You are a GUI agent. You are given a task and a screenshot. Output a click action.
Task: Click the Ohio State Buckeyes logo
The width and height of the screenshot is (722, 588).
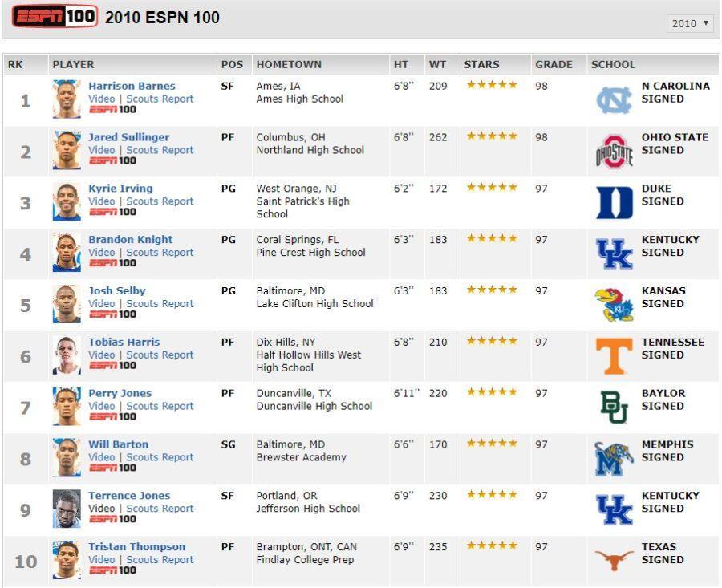[615, 152]
